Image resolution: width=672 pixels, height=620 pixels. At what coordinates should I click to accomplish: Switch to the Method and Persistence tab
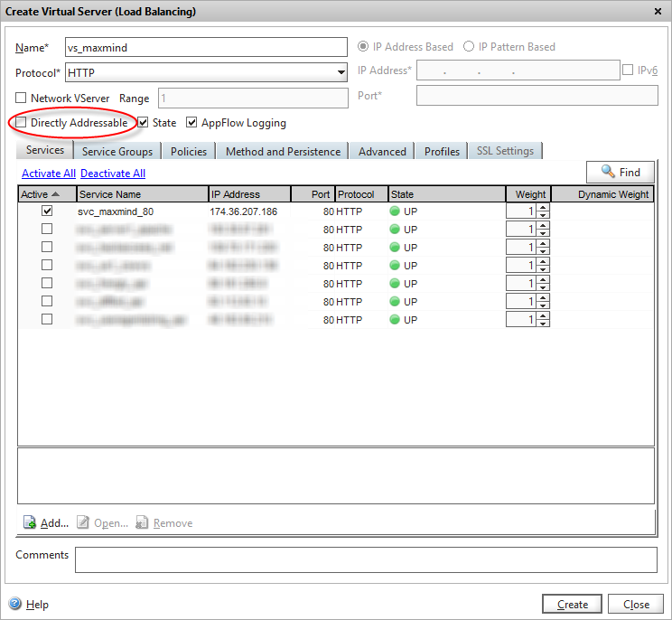[283, 151]
